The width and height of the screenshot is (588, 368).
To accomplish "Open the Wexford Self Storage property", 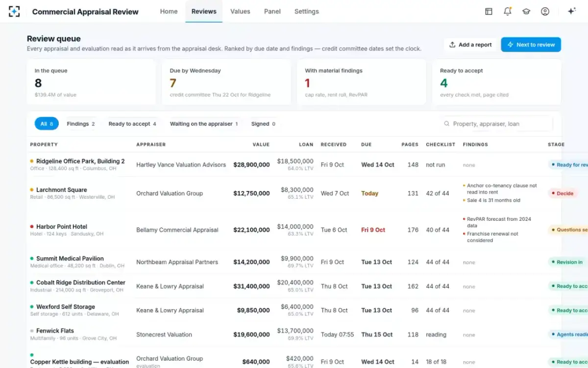I will (x=66, y=307).
